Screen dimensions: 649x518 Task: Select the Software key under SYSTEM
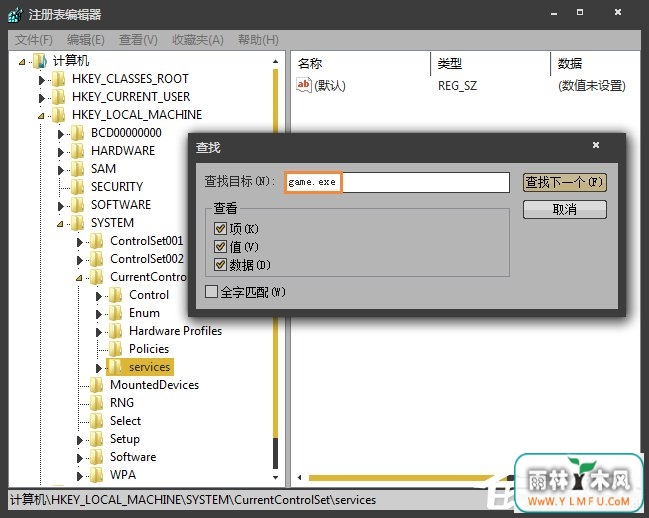click(x=133, y=457)
